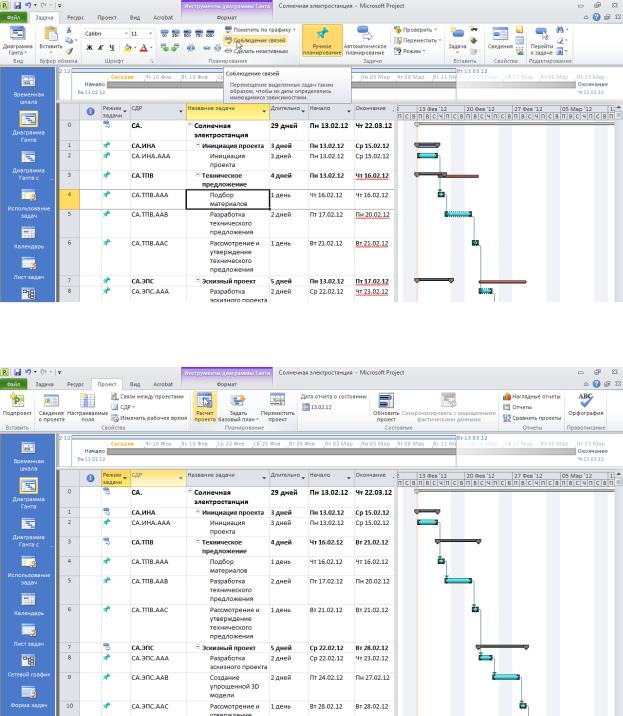623x716 pixels.
Task: Click Сравнить проекты in lower ribbon
Action: 531,418
